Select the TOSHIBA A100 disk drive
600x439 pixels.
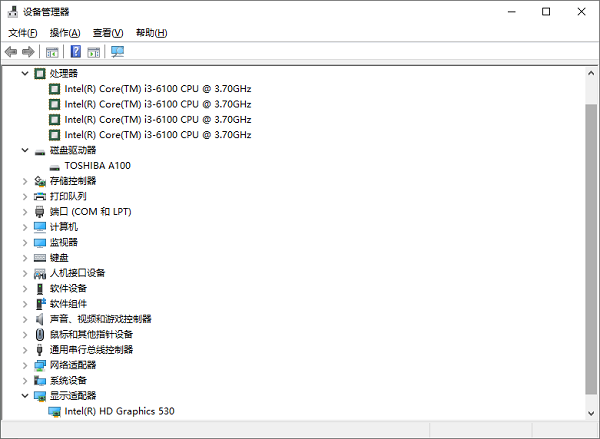(97, 166)
